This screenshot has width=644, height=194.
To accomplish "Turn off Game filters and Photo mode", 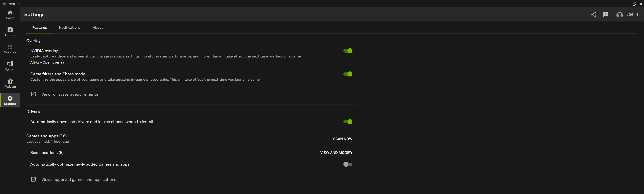I will (348, 74).
